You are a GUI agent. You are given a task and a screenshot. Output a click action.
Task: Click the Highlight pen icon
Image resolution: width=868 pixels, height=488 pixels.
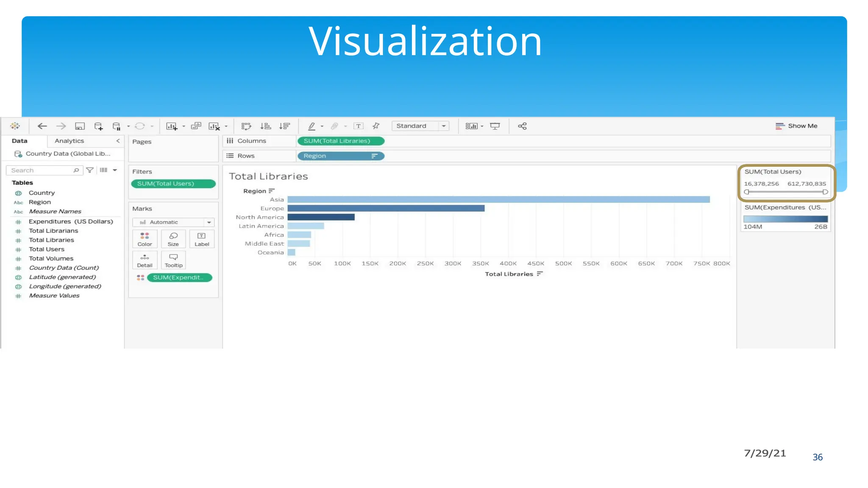312,126
